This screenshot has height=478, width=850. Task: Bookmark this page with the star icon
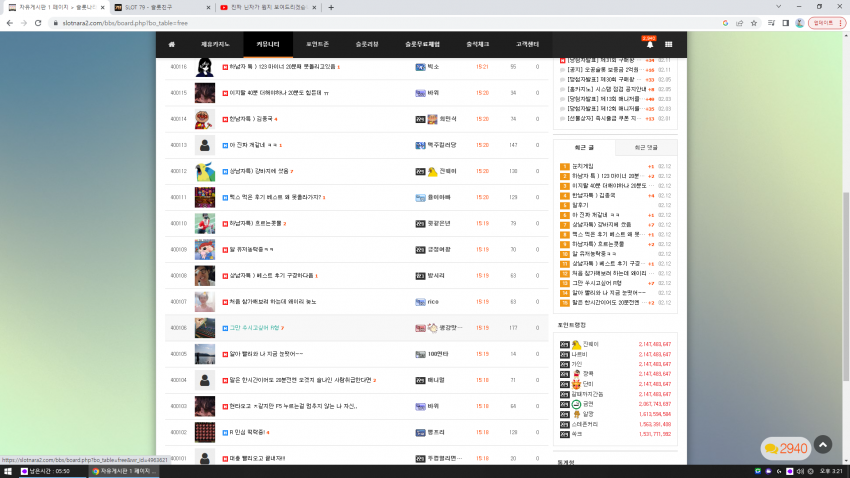[754, 23]
